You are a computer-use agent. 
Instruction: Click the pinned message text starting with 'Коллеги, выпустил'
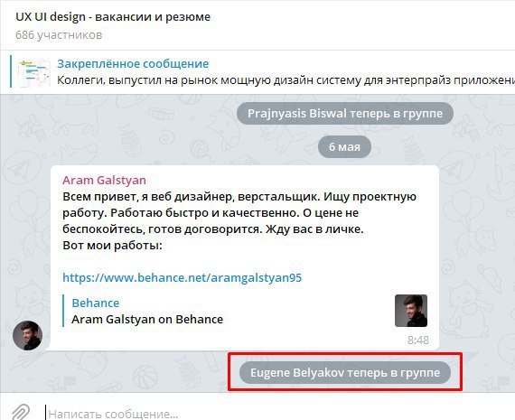(x=286, y=80)
